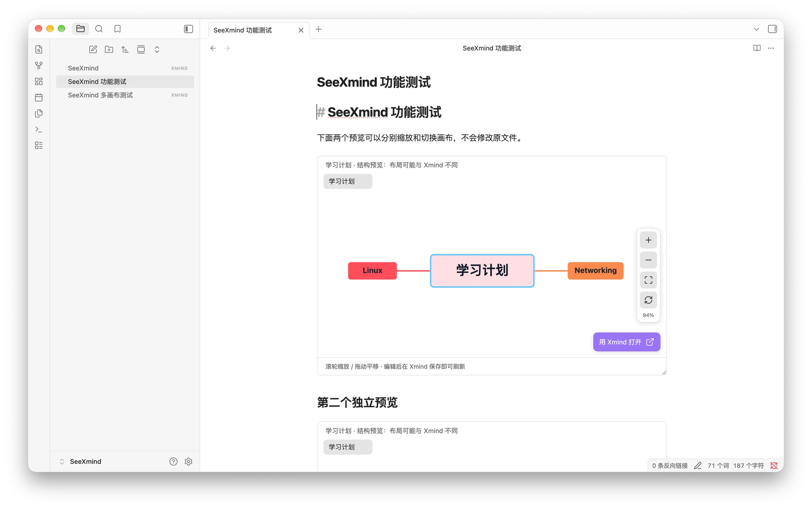Open the help question mark icon
The width and height of the screenshot is (812, 509).
coord(173,461)
